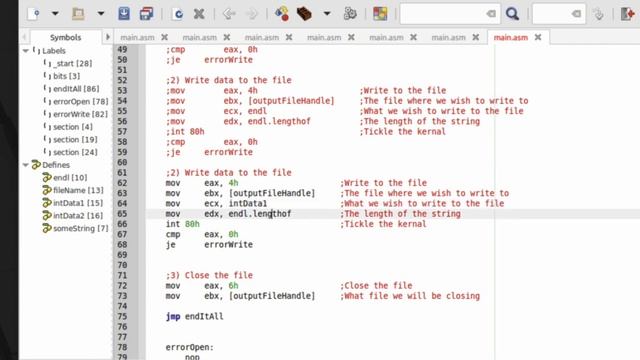This screenshot has height=360, width=640.
Task: Go to fileName [13] define
Action: [78, 190]
